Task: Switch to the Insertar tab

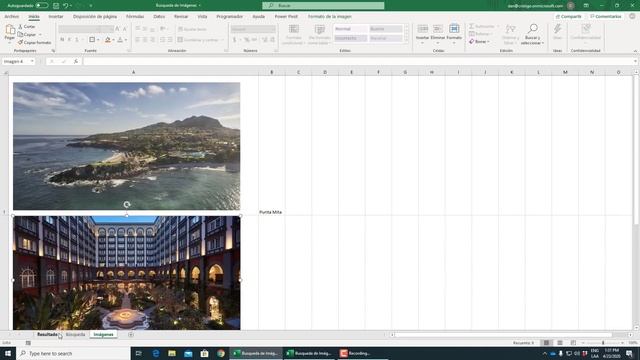Action: coord(56,17)
